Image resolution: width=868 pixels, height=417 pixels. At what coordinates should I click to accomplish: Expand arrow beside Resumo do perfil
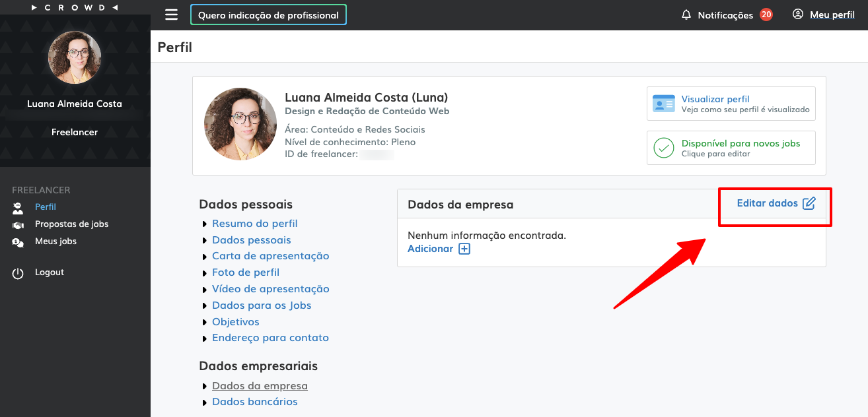pos(205,224)
